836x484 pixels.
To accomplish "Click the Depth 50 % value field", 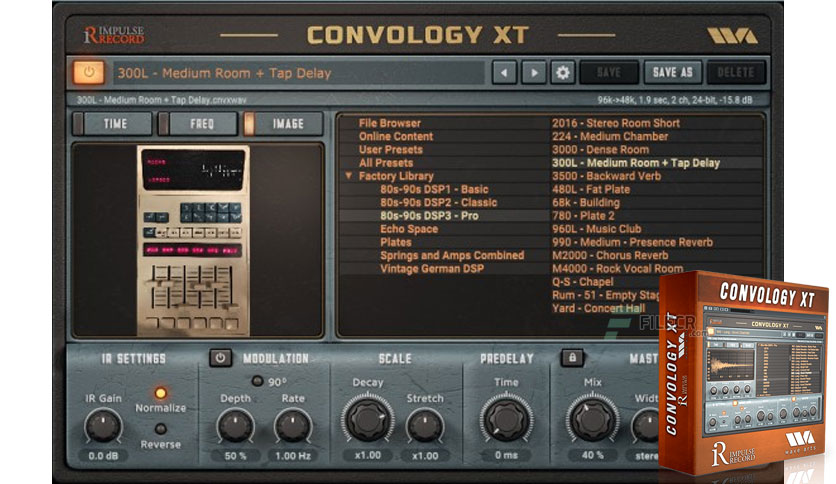I will tap(235, 456).
